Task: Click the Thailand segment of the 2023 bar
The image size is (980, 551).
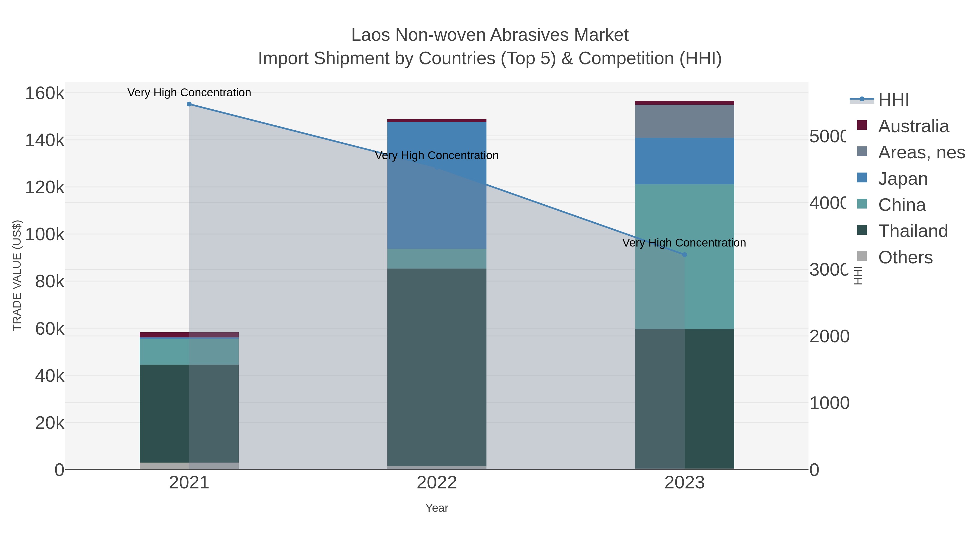Action: [684, 399]
